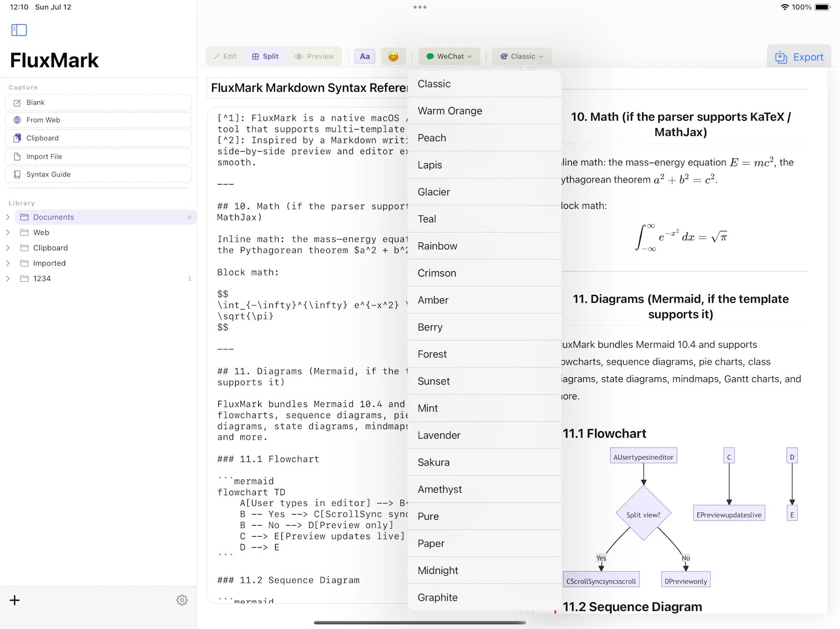
Task: Open the emoji picker button
Action: [x=393, y=57]
